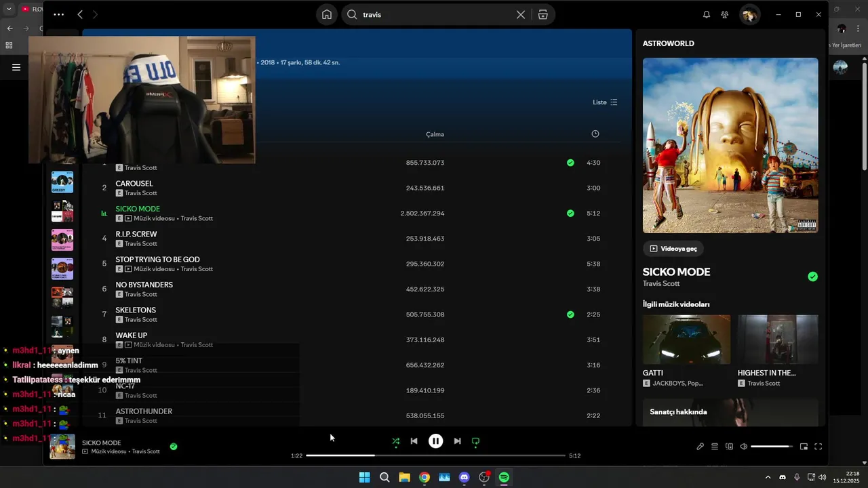Click now playing cover thumbnail in player bar

[62, 447]
